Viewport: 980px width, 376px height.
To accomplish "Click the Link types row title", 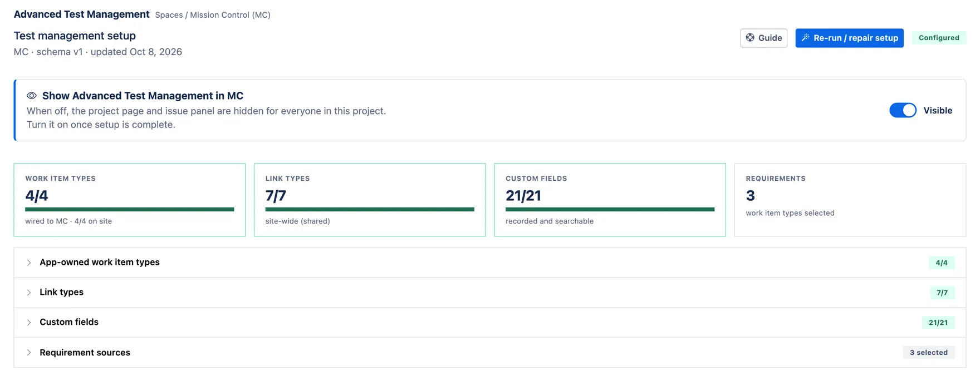I will tap(61, 292).
